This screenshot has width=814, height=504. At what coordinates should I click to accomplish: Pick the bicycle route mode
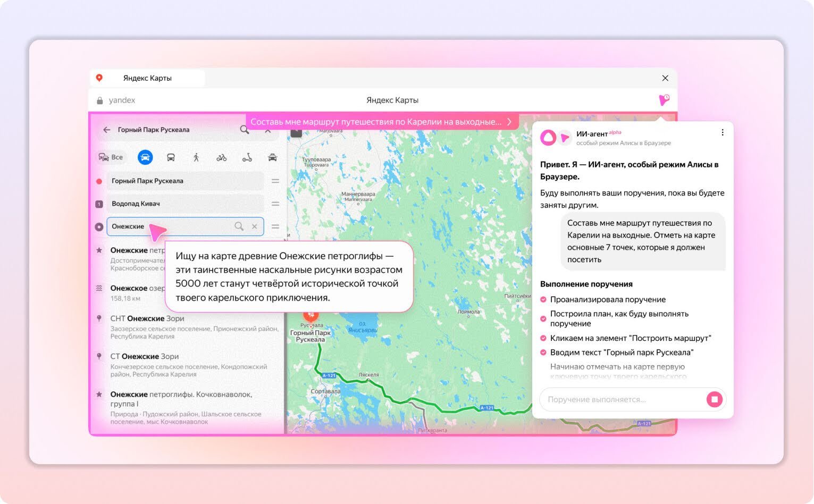[x=222, y=157]
